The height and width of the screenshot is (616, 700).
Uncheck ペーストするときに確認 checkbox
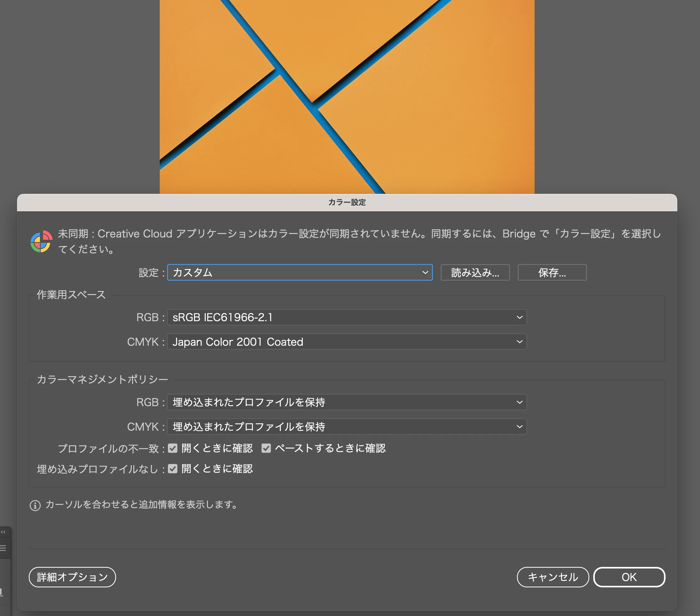[266, 448]
